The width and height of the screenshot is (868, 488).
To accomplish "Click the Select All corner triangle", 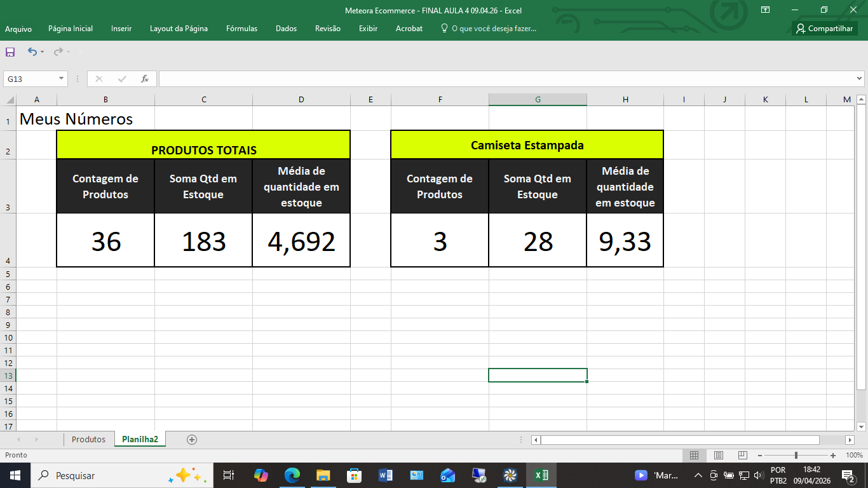I will (10, 100).
